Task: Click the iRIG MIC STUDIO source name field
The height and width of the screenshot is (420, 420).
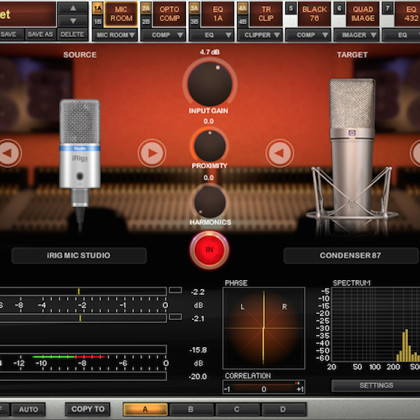Action: pos(79,256)
